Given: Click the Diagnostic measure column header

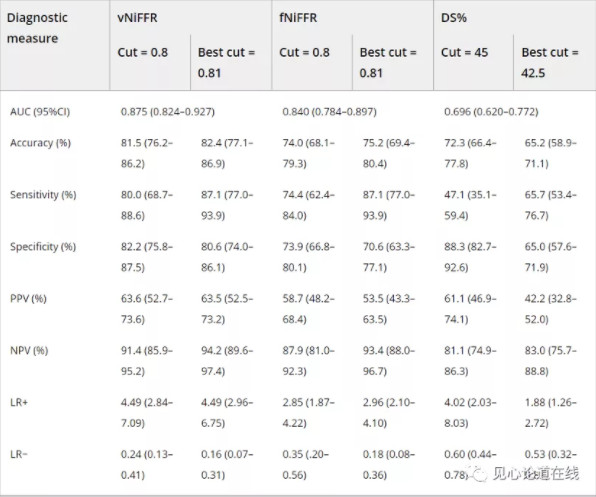Looking at the screenshot, I should click(37, 28).
